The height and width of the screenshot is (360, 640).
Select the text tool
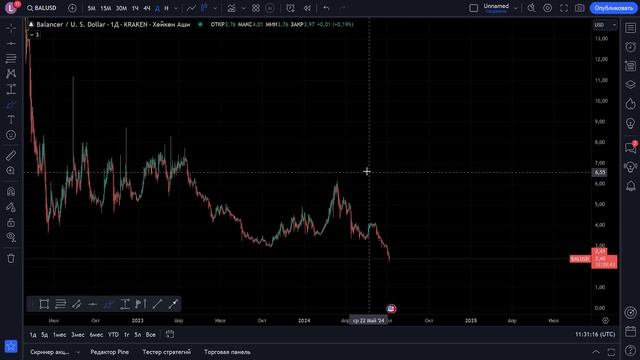pyautogui.click(x=11, y=120)
